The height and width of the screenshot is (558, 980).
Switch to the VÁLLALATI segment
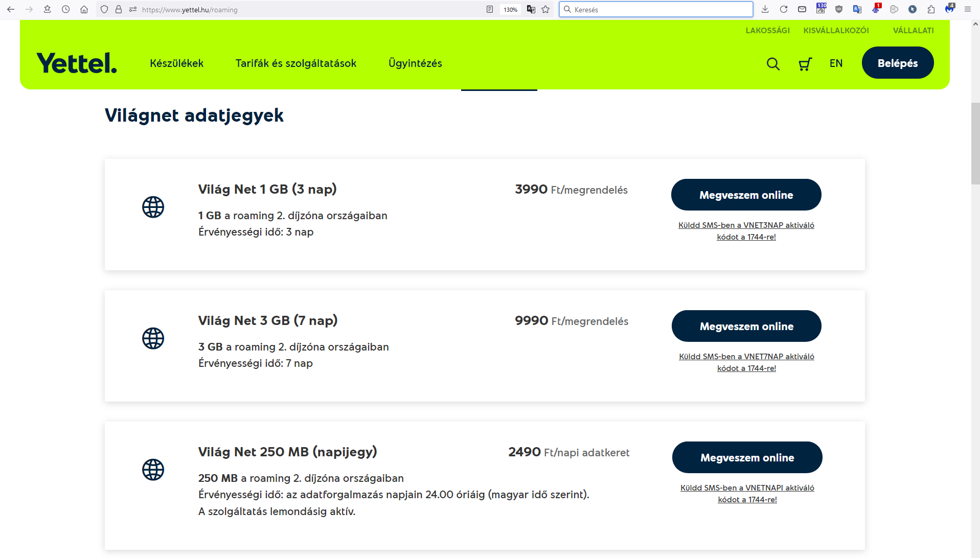click(x=913, y=31)
